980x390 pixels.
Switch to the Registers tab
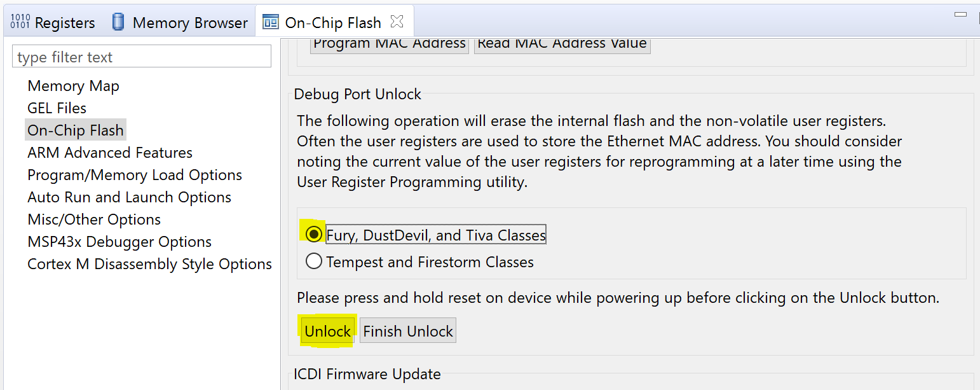(53, 22)
